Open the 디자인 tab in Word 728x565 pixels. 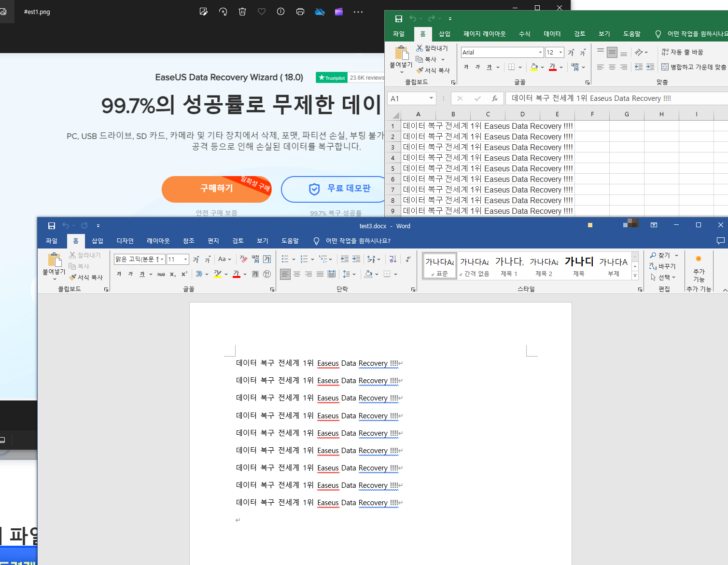tap(125, 241)
